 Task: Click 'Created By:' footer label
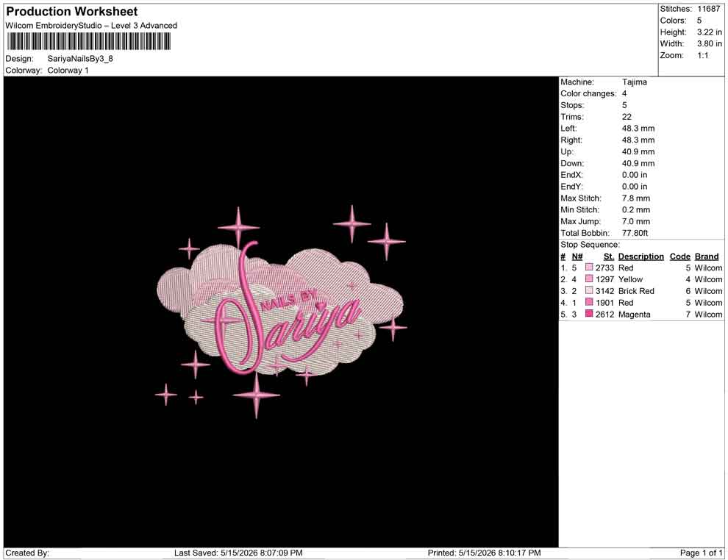(x=27, y=553)
